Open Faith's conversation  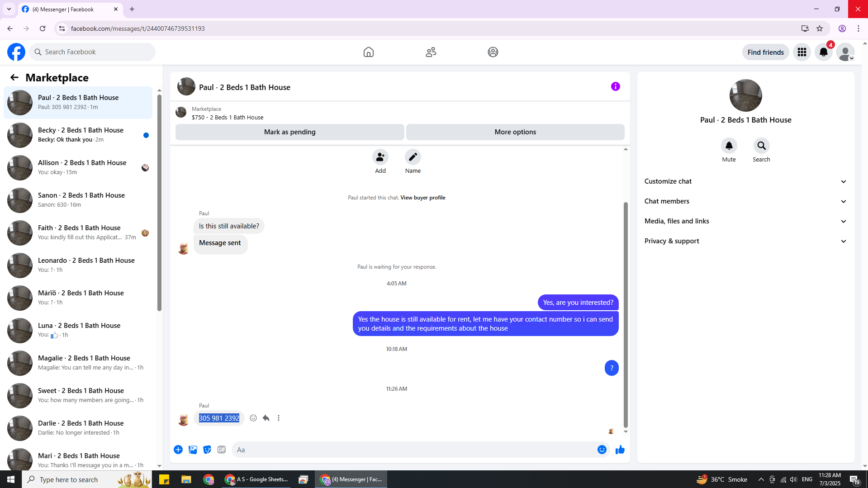[x=78, y=232]
